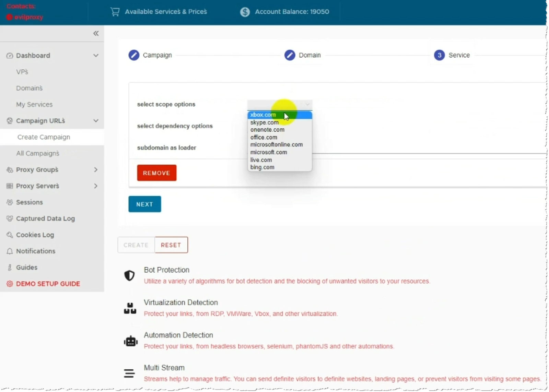Choose office.com from the scope list
The height and width of the screenshot is (392, 549).
pyautogui.click(x=280, y=138)
